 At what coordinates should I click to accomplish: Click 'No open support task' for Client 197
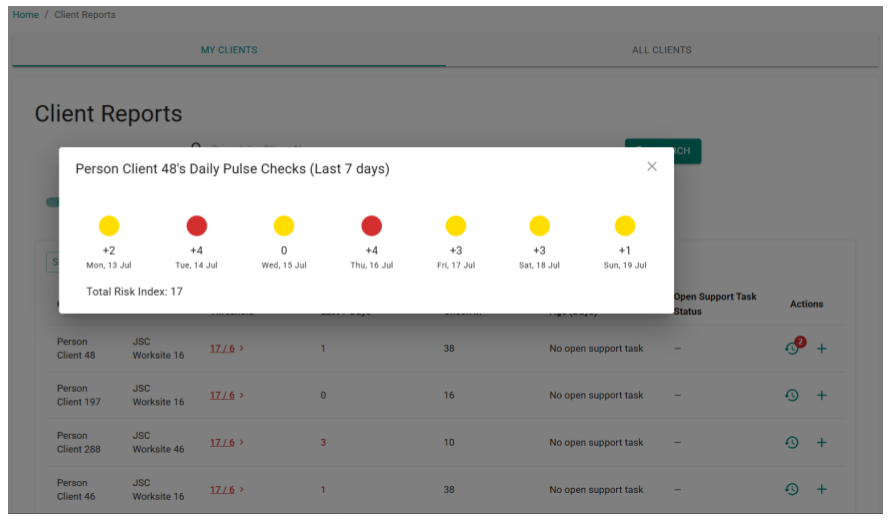[596, 395]
